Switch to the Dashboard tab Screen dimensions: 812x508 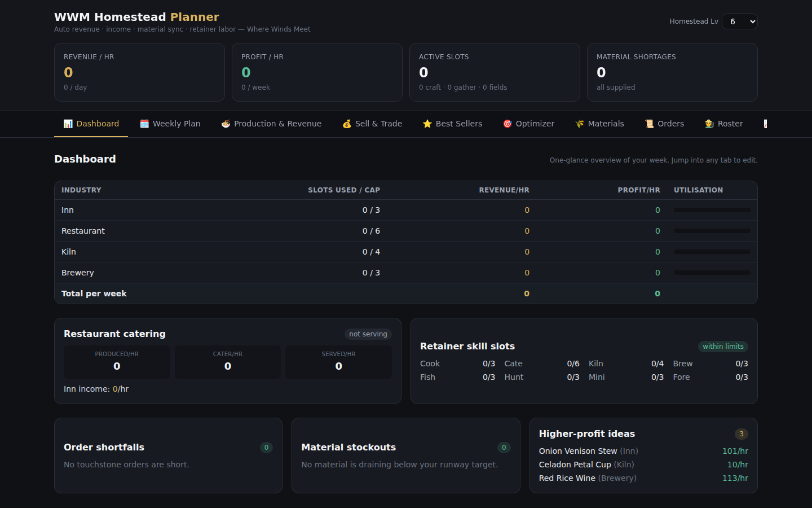(x=91, y=124)
